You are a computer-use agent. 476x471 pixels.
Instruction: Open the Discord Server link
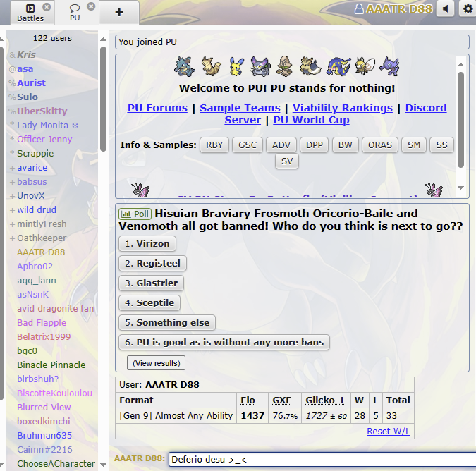[x=426, y=108]
